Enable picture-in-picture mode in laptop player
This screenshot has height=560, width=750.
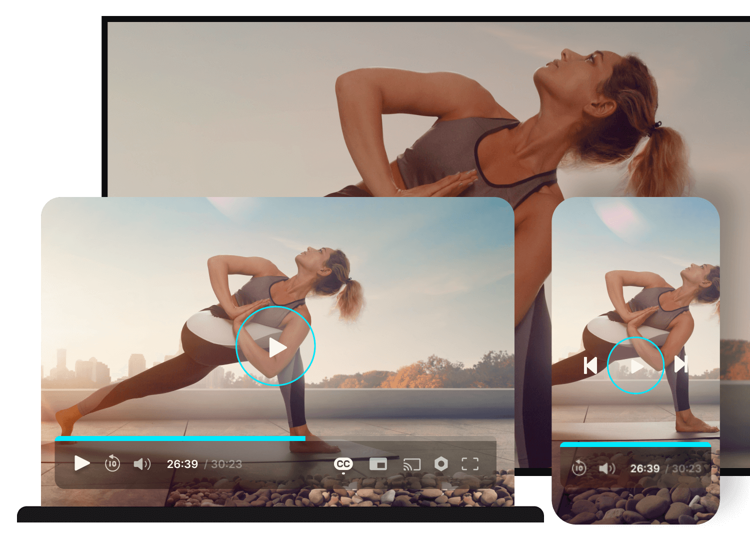coord(378,464)
